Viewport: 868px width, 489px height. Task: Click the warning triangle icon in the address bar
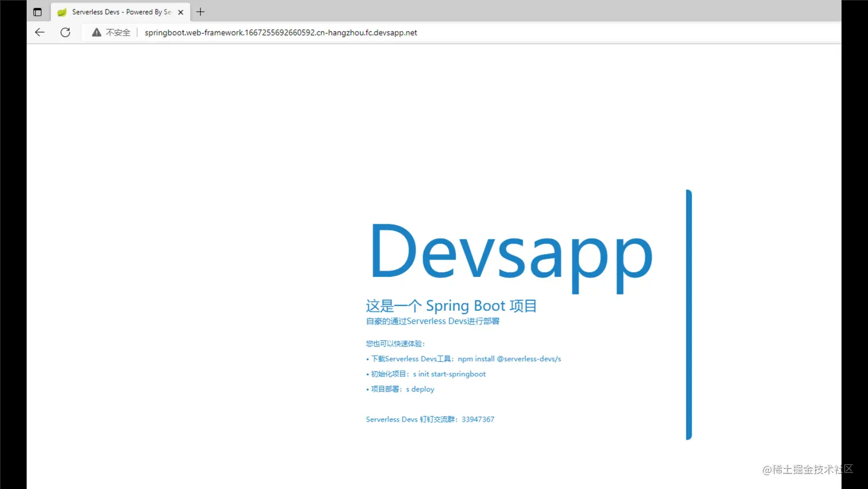[x=96, y=32]
